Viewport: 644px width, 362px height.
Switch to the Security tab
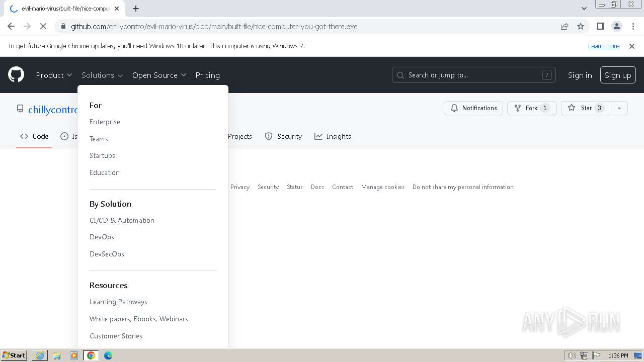pyautogui.click(x=283, y=136)
